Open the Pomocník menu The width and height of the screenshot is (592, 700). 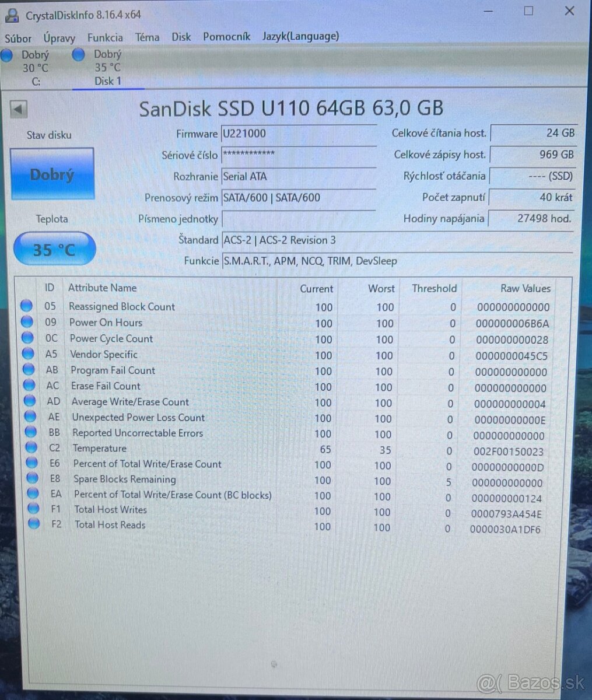click(226, 36)
